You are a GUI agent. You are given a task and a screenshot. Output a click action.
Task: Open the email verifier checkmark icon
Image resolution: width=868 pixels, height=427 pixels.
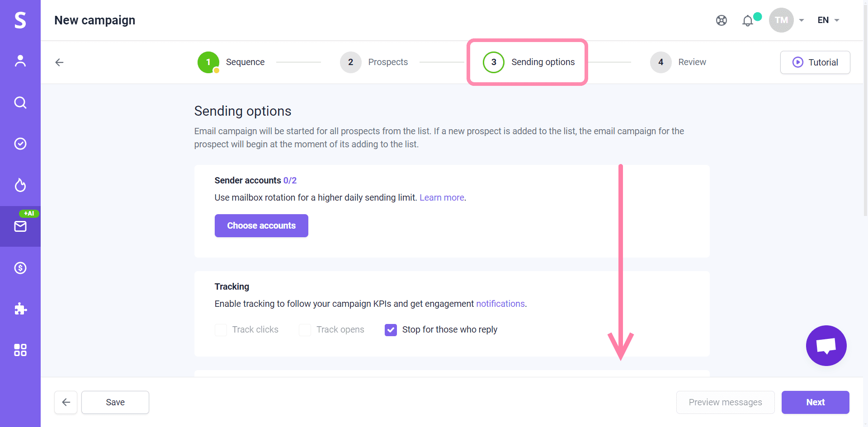pyautogui.click(x=20, y=144)
